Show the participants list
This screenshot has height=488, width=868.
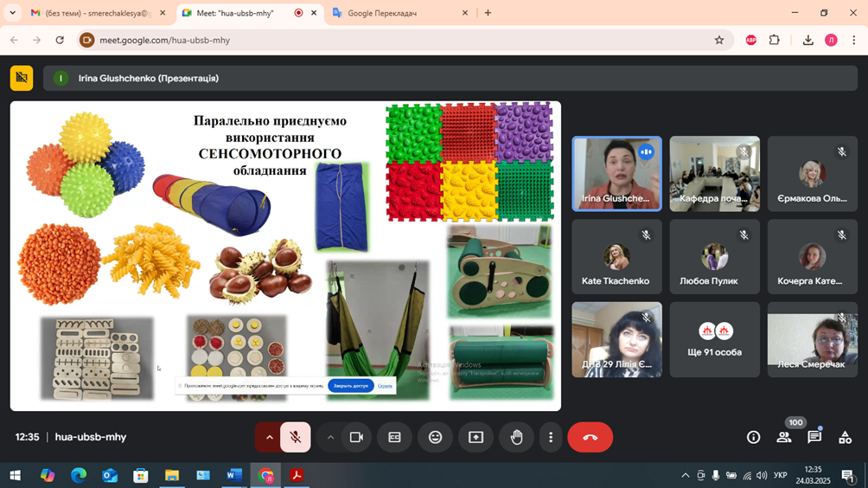click(x=783, y=438)
